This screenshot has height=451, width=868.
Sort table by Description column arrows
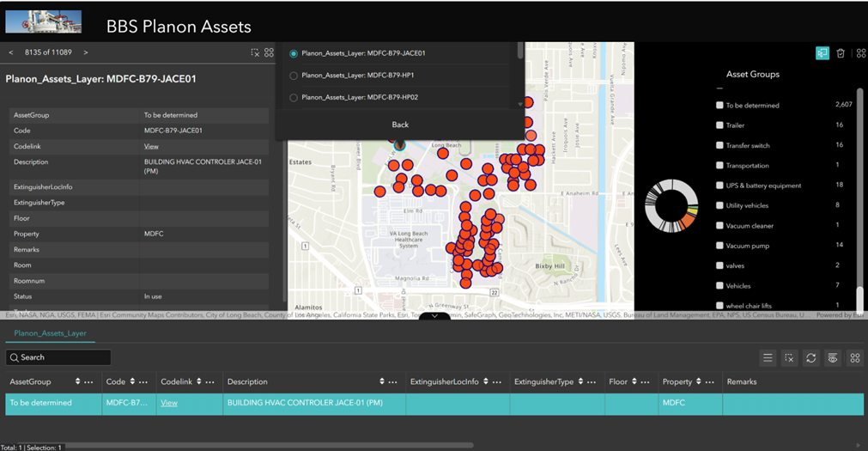(x=382, y=381)
